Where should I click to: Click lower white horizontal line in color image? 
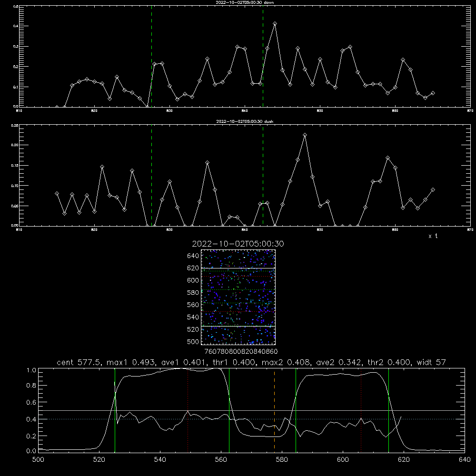tap(238, 326)
